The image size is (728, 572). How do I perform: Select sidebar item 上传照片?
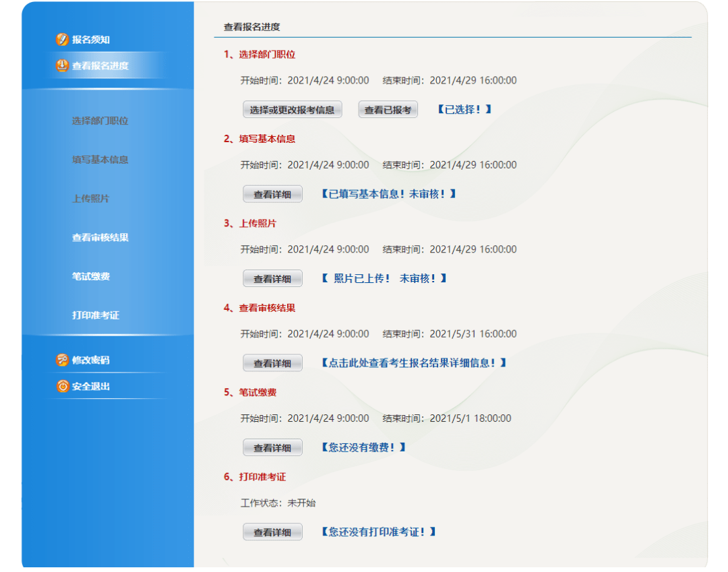coord(90,199)
